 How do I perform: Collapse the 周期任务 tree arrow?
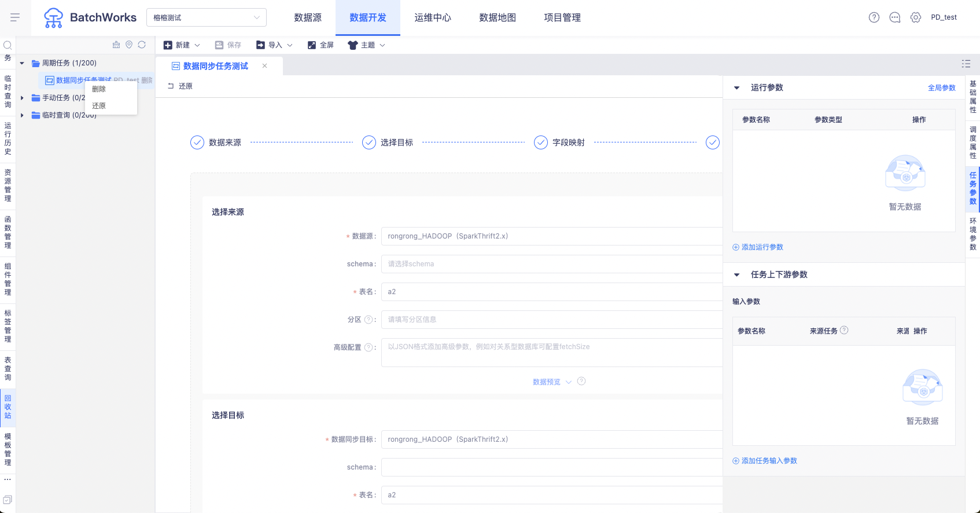pyautogui.click(x=22, y=63)
